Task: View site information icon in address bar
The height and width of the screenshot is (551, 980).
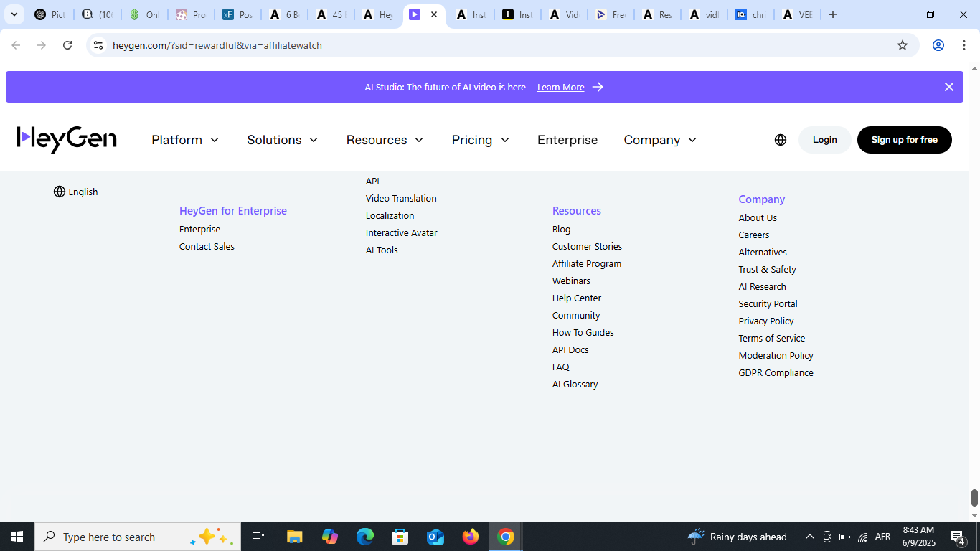Action: click(98, 45)
